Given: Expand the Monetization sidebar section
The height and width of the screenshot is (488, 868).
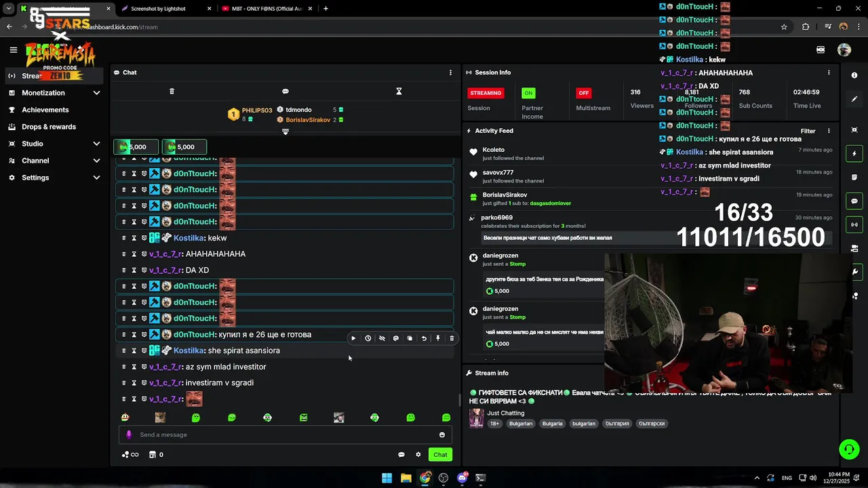Looking at the screenshot, I should (96, 93).
